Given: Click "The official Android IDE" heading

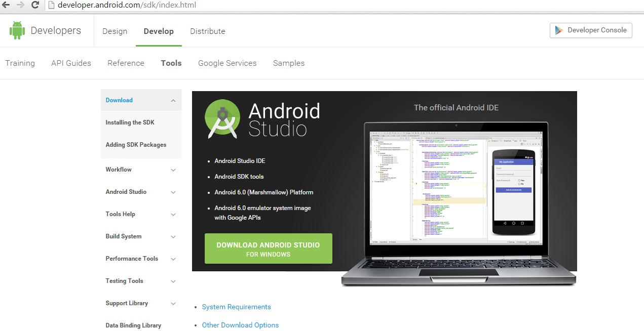Looking at the screenshot, I should [457, 107].
